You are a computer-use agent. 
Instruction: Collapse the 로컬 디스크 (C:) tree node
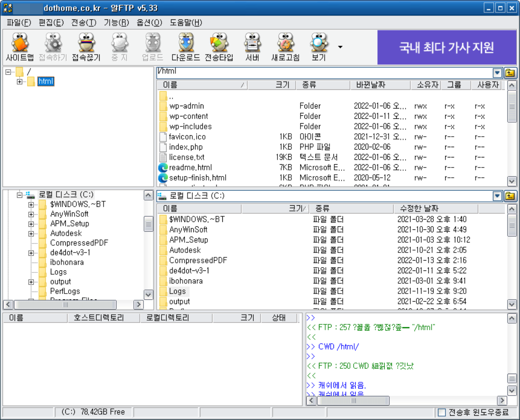pyautogui.click(x=19, y=195)
